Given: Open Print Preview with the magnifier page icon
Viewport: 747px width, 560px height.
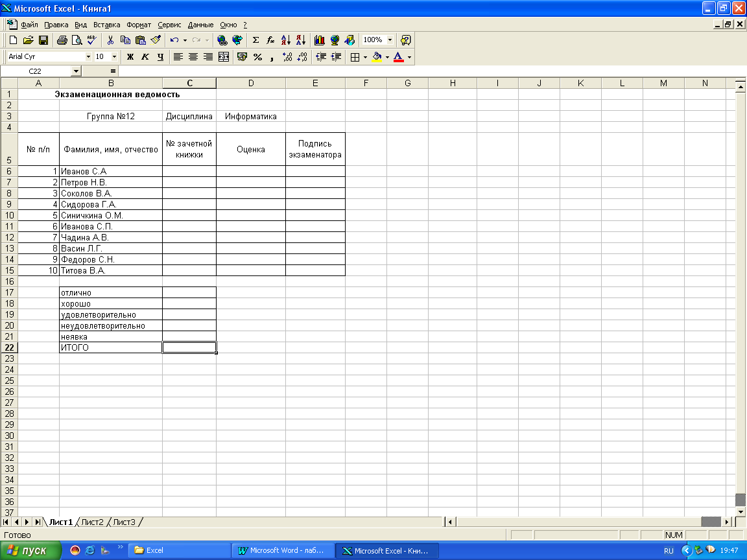Looking at the screenshot, I should (x=77, y=40).
